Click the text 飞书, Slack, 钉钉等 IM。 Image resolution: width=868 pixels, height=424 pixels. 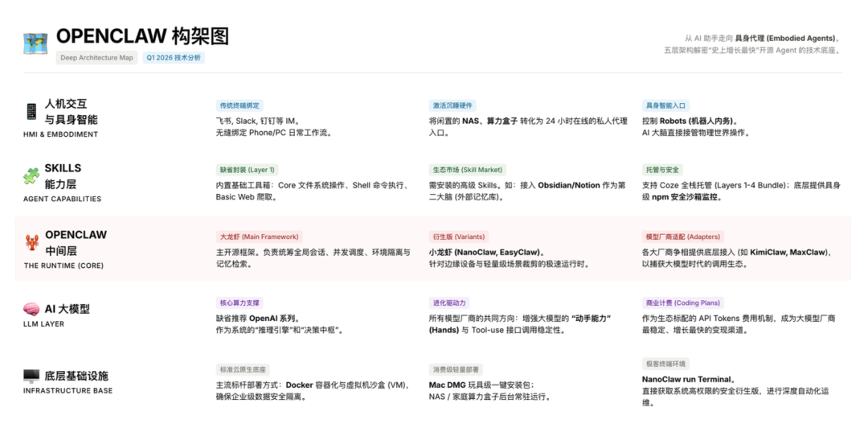(x=256, y=121)
